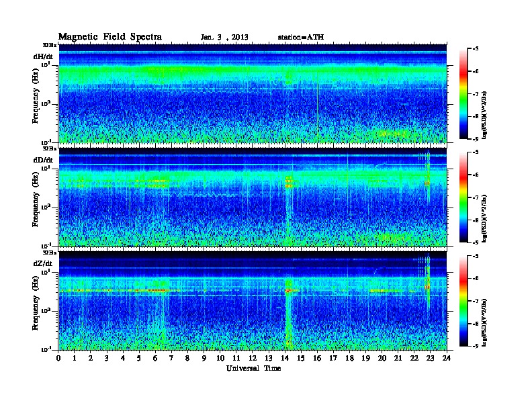Click the dH/dt panel label
532x411 pixels.
pos(43,56)
